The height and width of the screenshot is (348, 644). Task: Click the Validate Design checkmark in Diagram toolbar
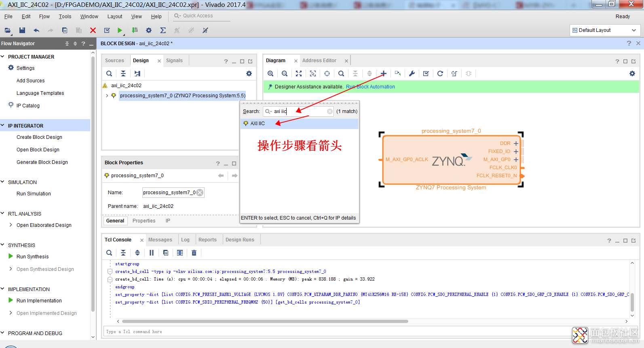coord(426,73)
